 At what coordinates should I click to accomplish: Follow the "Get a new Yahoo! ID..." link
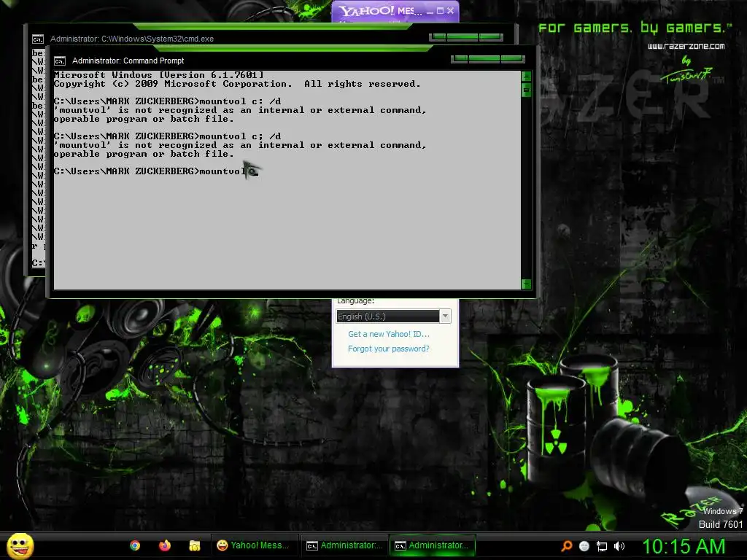pos(388,334)
